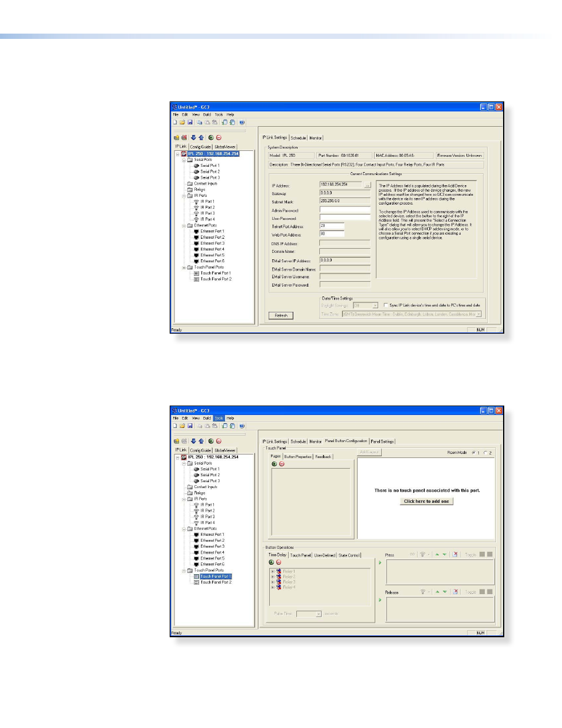Select Contact Inputs in IP Link Settings window tree
The height and width of the screenshot is (728, 562).
click(206, 184)
